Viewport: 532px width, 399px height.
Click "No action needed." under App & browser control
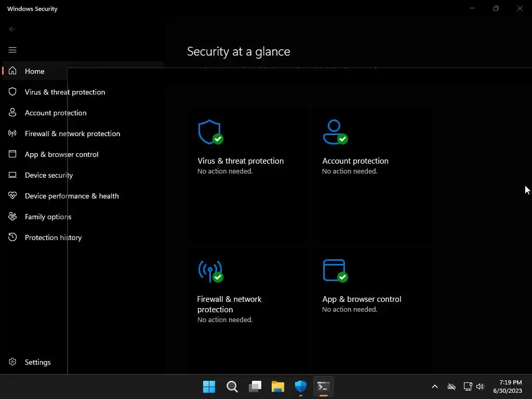click(x=350, y=309)
